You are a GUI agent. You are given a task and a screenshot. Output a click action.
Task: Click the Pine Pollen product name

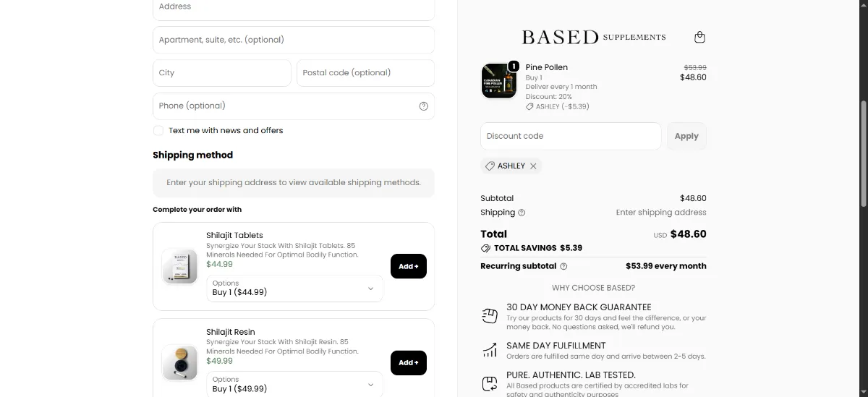coord(547,67)
